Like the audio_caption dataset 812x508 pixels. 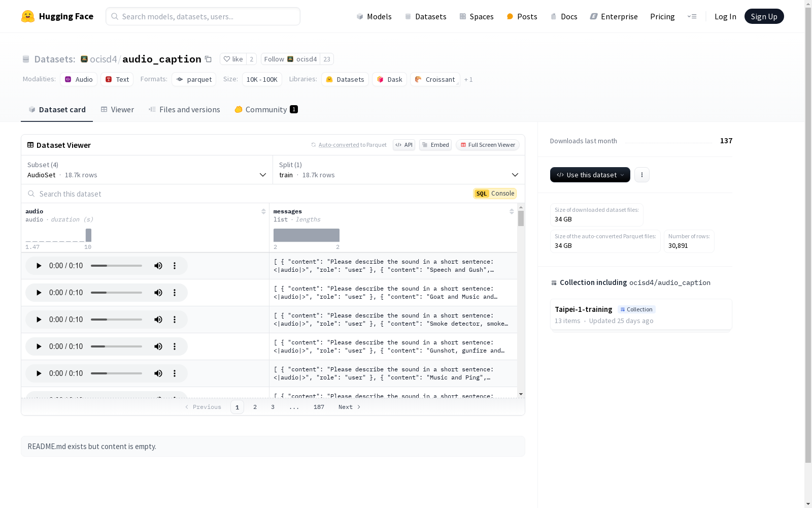pyautogui.click(x=233, y=59)
